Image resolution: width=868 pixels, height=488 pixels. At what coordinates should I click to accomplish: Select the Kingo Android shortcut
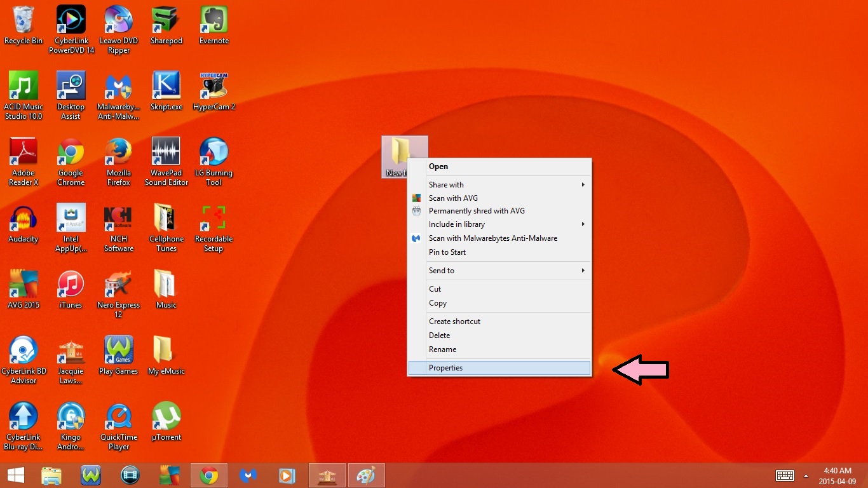71,426
